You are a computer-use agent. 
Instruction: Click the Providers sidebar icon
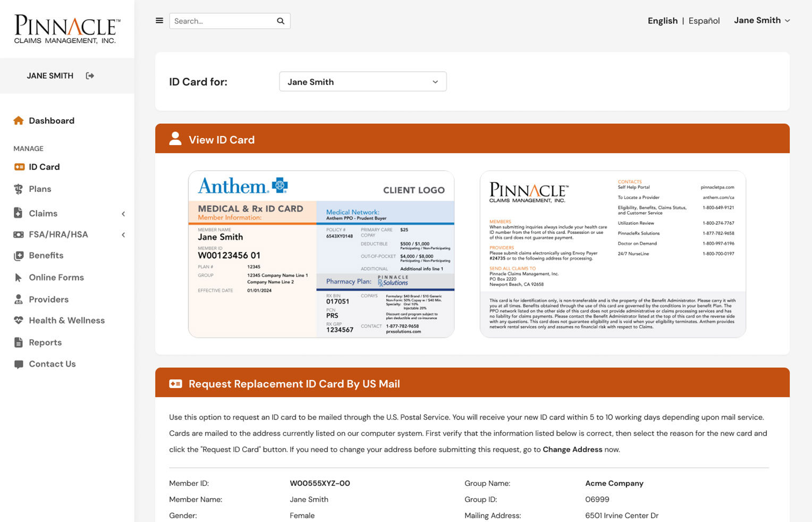[19, 299]
